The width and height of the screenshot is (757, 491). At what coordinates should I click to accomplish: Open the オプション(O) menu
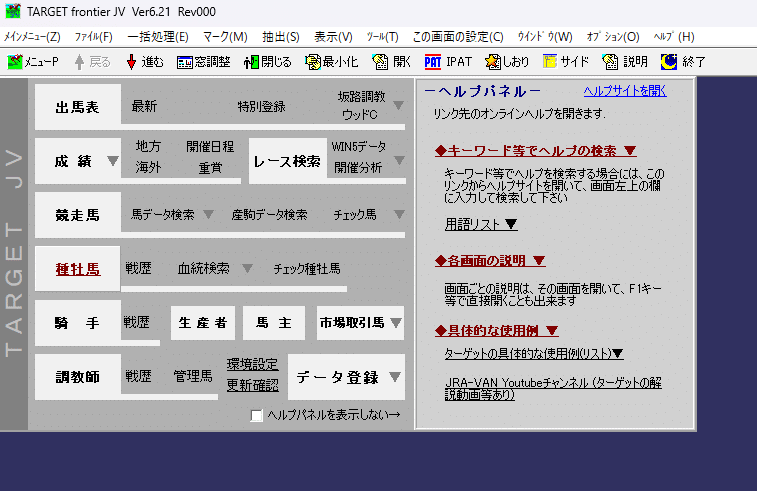(613, 37)
